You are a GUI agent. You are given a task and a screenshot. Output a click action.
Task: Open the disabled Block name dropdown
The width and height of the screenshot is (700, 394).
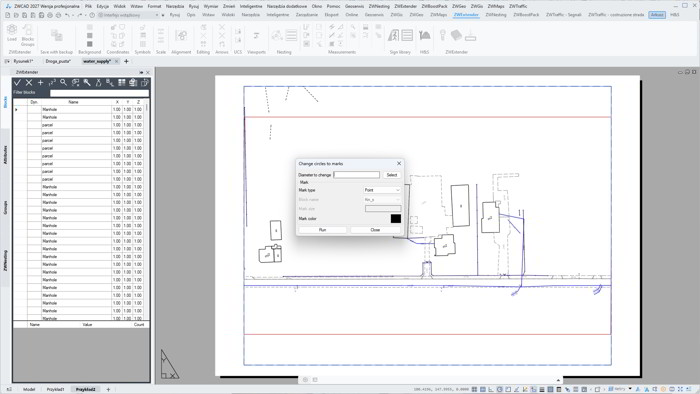[383, 199]
